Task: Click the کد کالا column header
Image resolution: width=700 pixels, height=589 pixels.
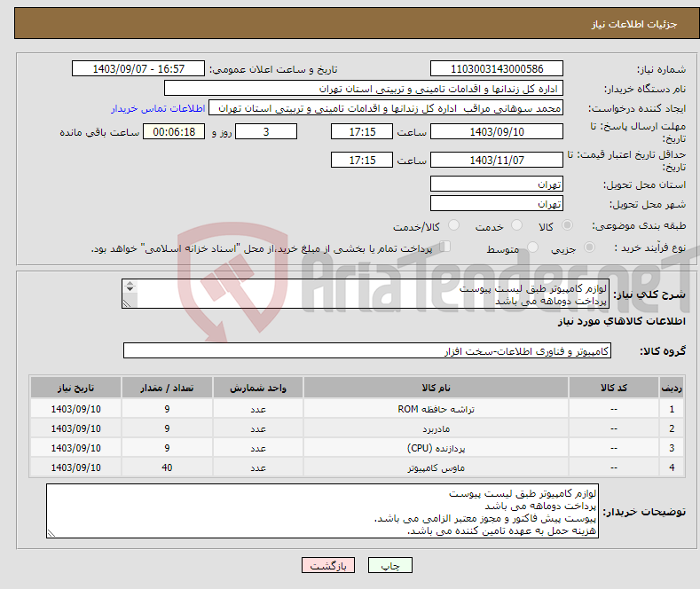Action: [614, 388]
